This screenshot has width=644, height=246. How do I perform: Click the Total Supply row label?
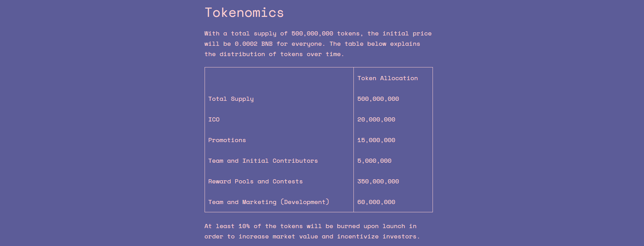pyautogui.click(x=231, y=99)
